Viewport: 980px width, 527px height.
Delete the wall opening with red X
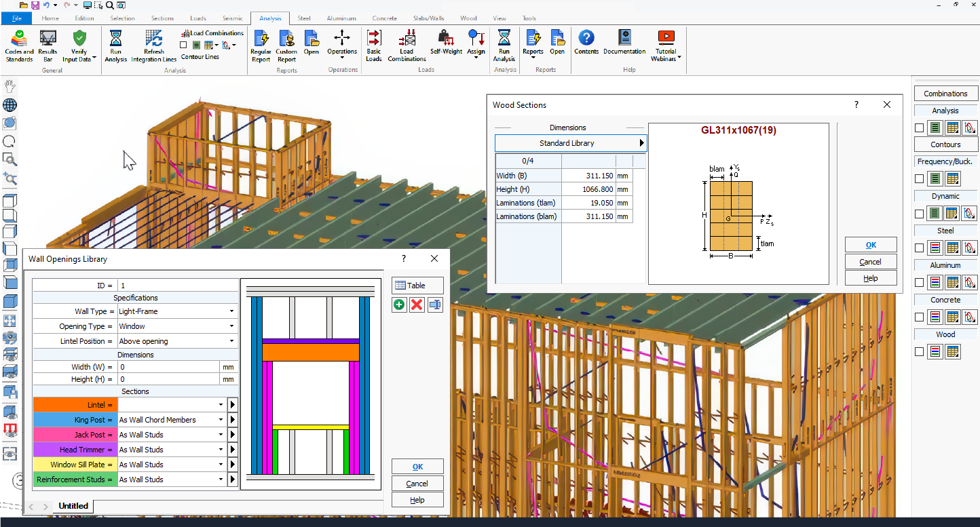417,305
